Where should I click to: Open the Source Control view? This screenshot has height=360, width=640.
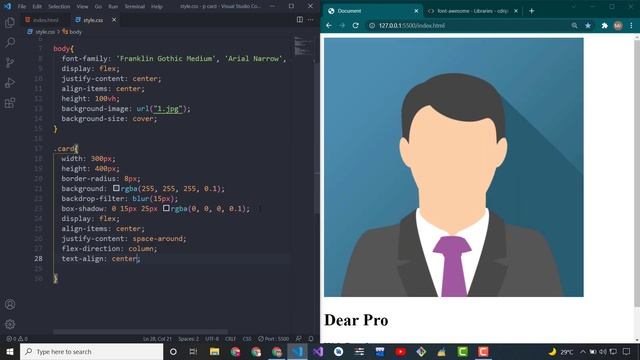(10, 62)
